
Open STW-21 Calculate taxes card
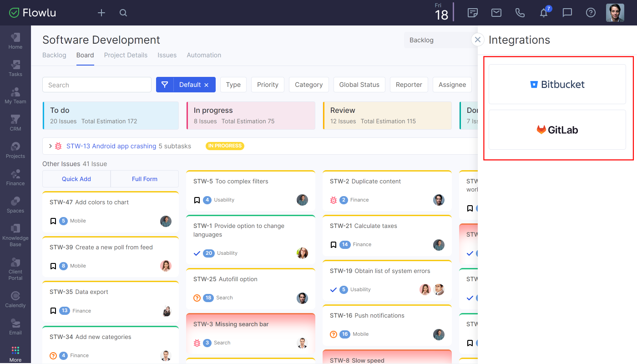pos(387,235)
